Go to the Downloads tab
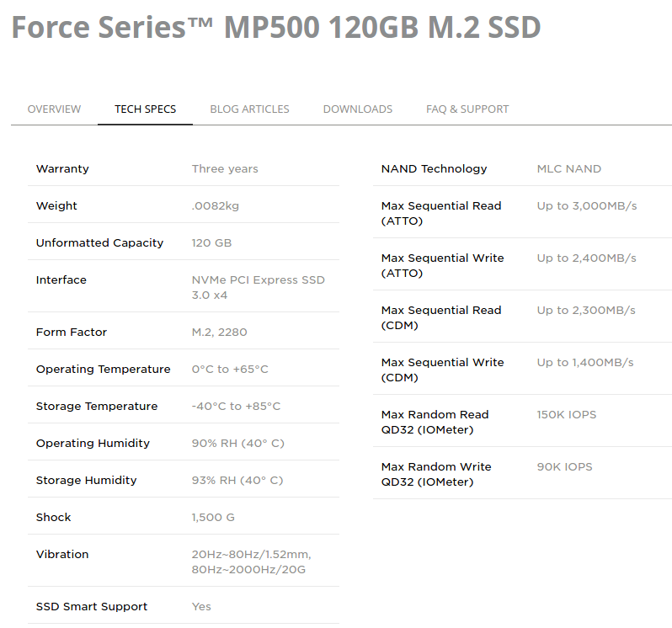Image resolution: width=672 pixels, height=628 pixels. [x=357, y=109]
